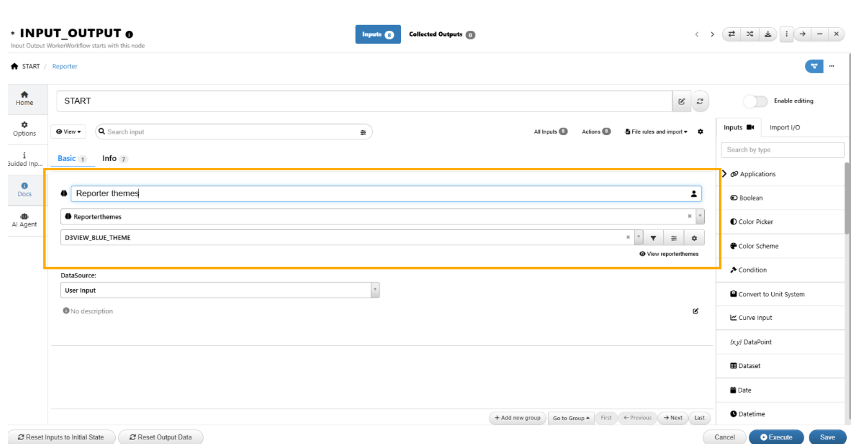Click the blue workflow diagram icon

tap(814, 67)
